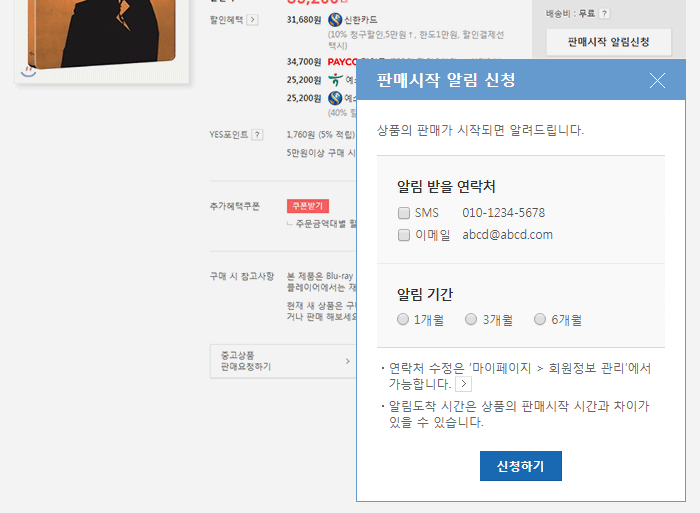
Task: Open the 회원정보 관리 arrow link
Action: [464, 384]
